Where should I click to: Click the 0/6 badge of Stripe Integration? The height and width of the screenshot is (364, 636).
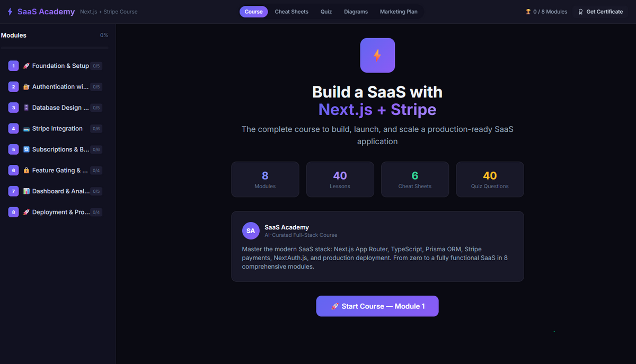coord(96,129)
